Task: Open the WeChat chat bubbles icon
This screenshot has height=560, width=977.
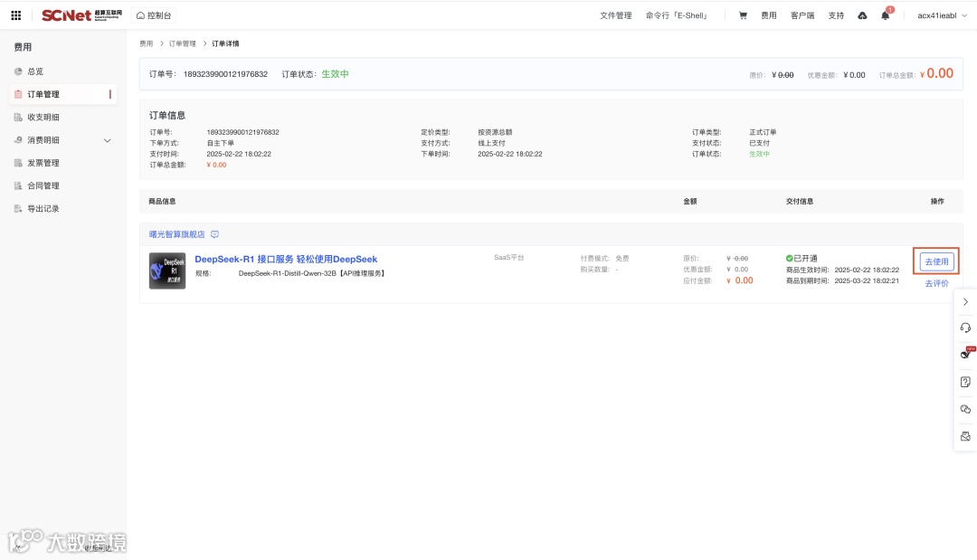Action: click(966, 409)
